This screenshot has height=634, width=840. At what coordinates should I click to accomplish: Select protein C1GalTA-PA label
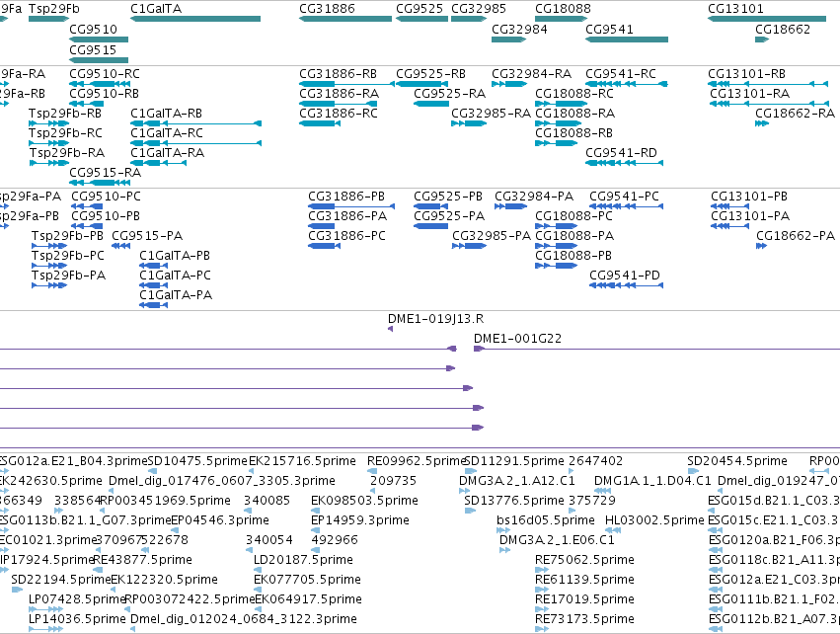click(x=176, y=295)
